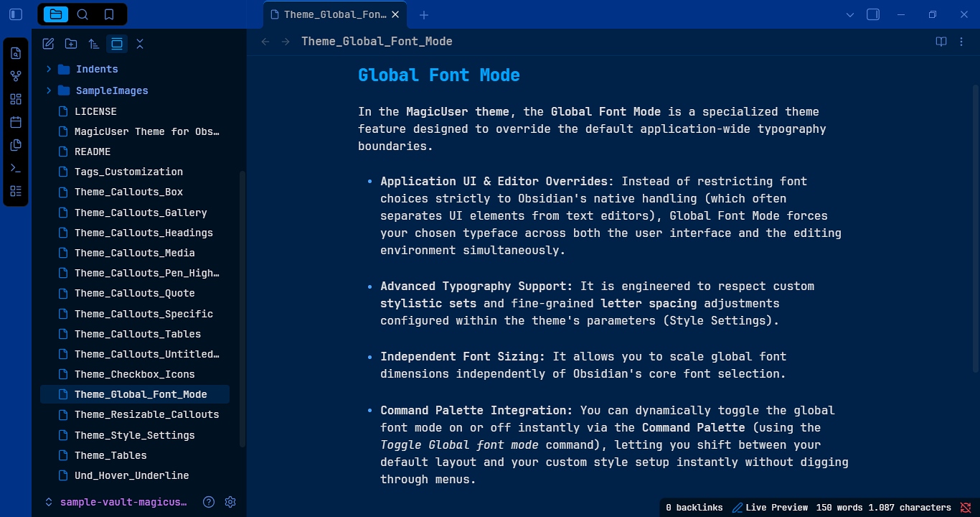Click the red sync status icon

coord(966,508)
